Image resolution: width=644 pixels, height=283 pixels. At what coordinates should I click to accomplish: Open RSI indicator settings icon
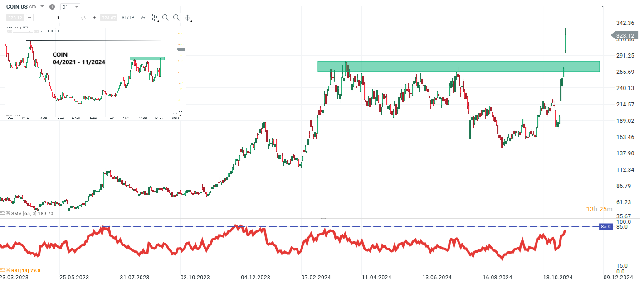[3, 270]
